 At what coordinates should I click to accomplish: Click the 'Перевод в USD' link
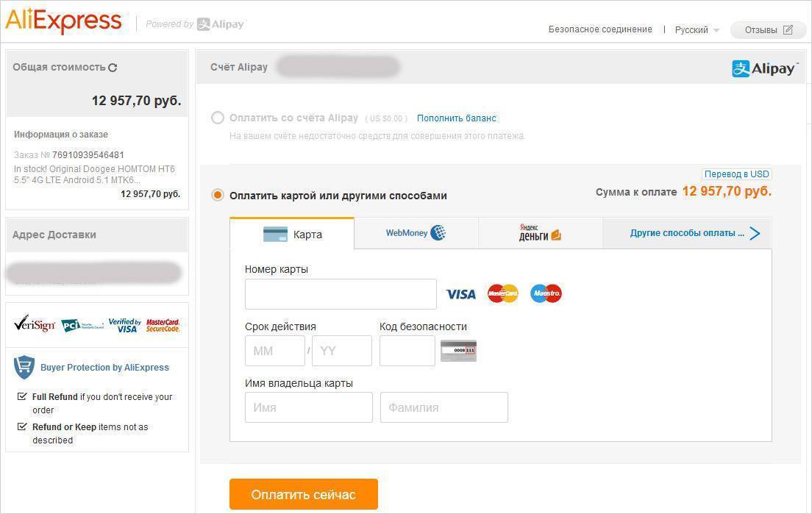click(x=736, y=174)
